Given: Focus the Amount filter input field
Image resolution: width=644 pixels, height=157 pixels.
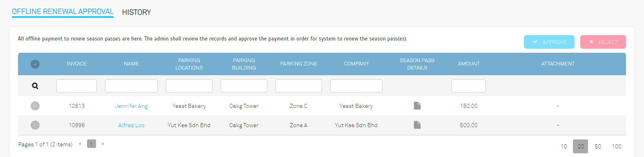Looking at the screenshot, I should click(x=469, y=86).
